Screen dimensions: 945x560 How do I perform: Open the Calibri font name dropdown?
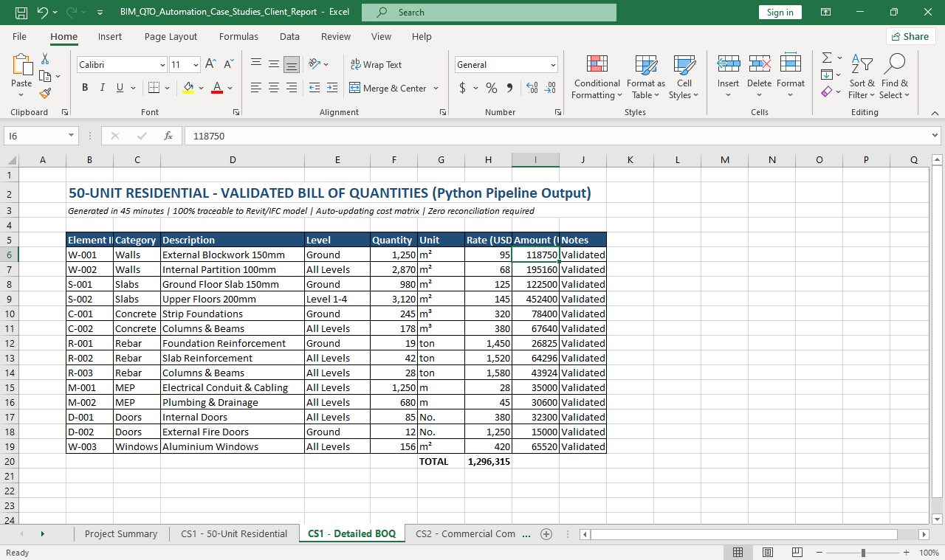162,65
